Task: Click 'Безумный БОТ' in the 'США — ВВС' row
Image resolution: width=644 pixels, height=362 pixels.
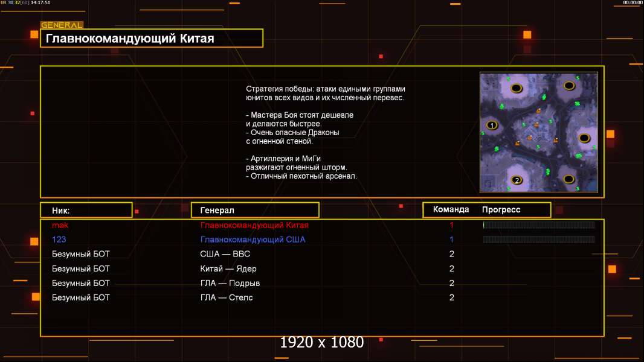Action: (80, 254)
